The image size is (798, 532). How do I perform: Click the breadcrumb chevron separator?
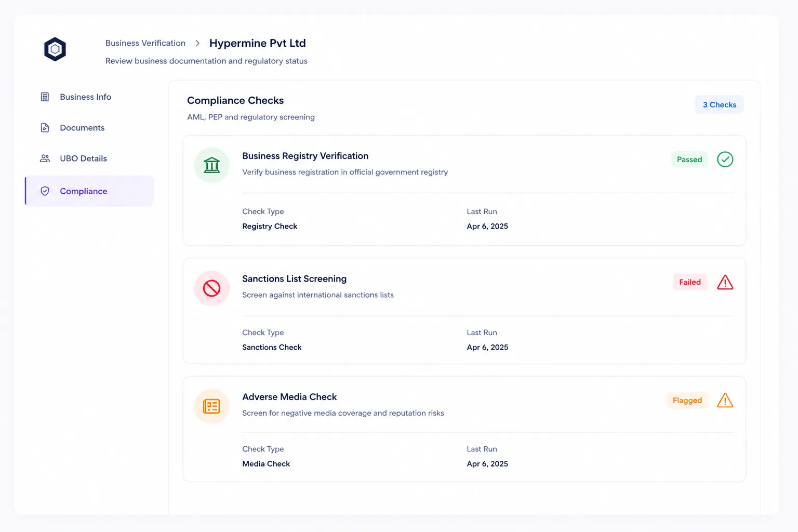point(197,43)
